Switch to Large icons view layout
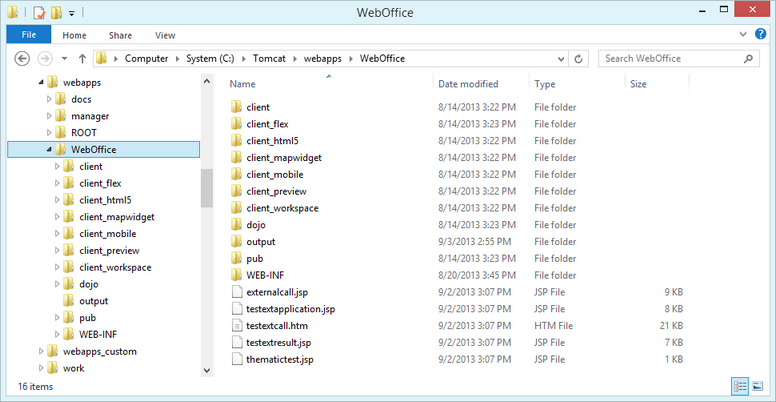The image size is (776, 402). pos(757,386)
